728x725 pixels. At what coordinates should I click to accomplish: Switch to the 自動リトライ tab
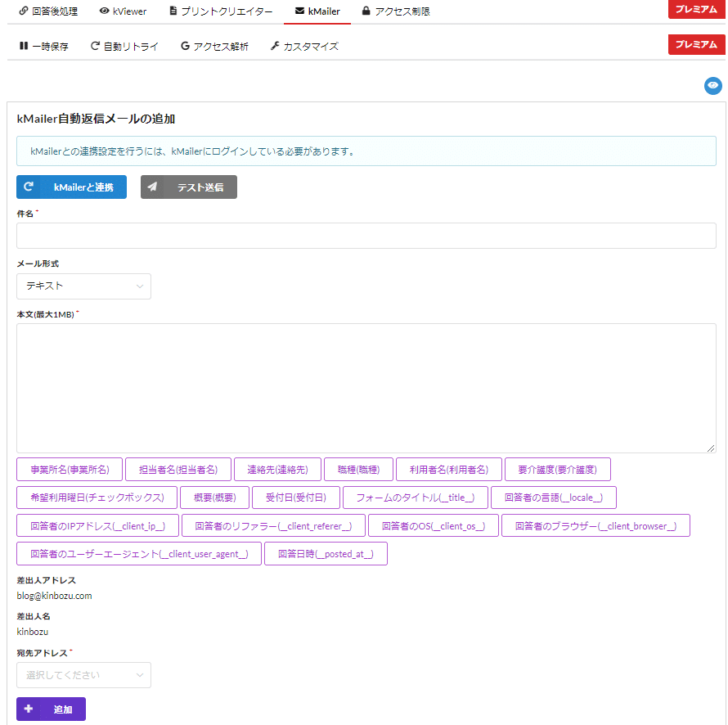(124, 47)
